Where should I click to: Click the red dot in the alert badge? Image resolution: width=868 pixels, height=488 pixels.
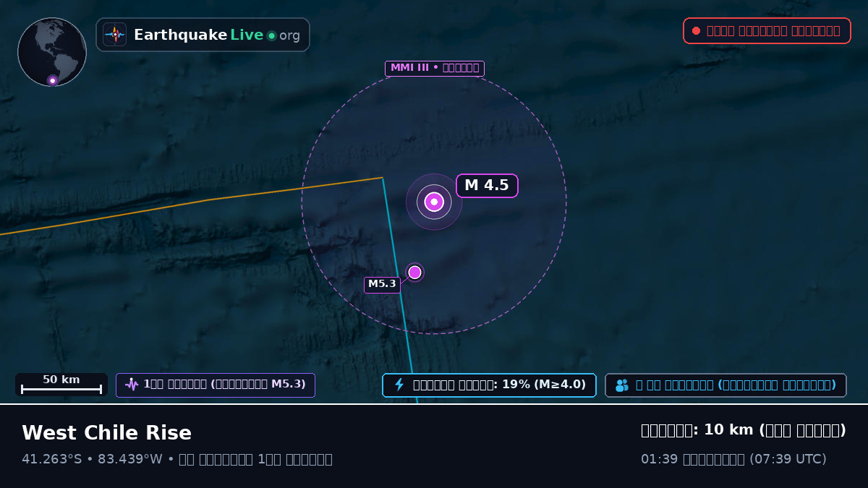pos(696,31)
